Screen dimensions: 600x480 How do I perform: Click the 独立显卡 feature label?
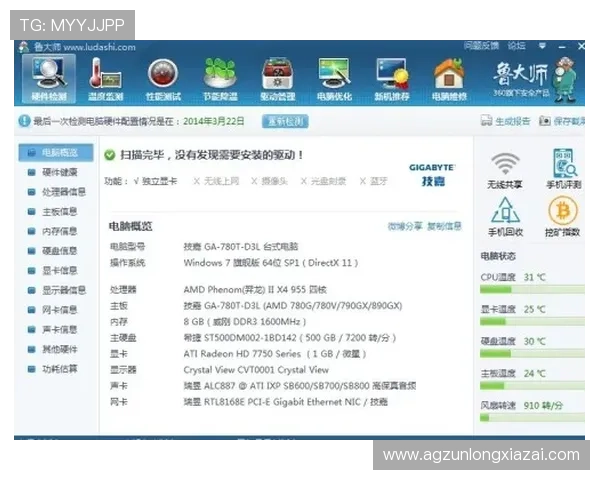[159, 181]
